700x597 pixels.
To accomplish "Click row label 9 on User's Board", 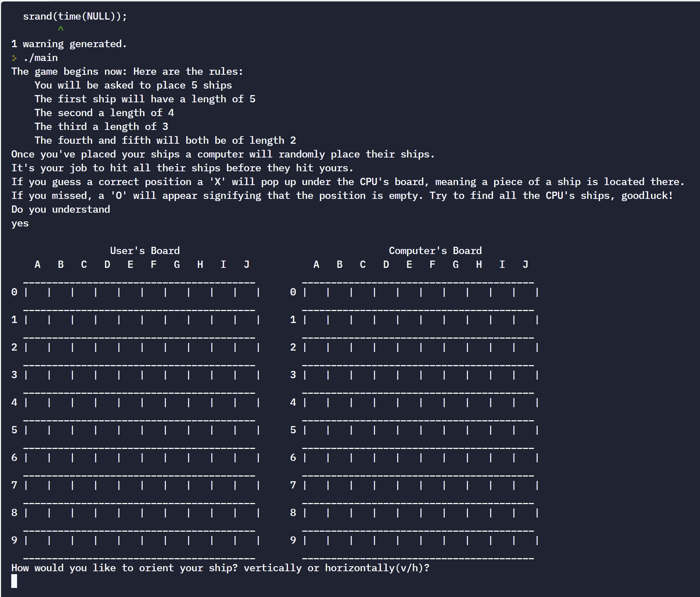I will (x=15, y=540).
